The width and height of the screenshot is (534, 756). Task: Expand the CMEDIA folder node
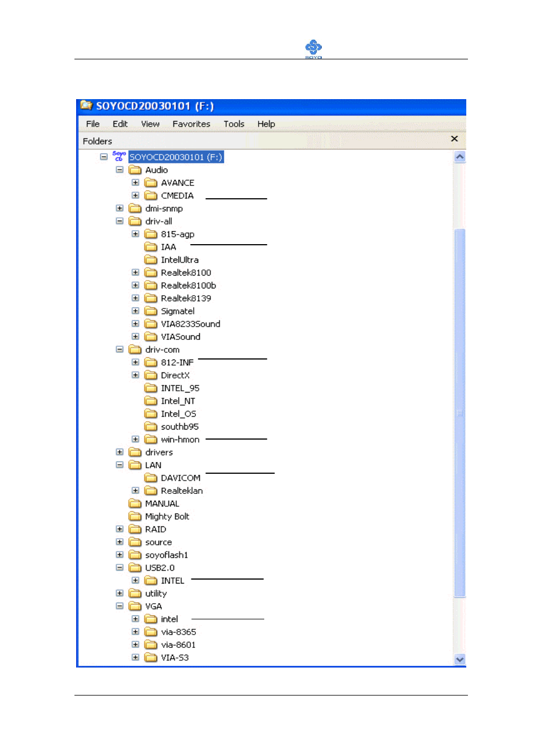pos(135,195)
